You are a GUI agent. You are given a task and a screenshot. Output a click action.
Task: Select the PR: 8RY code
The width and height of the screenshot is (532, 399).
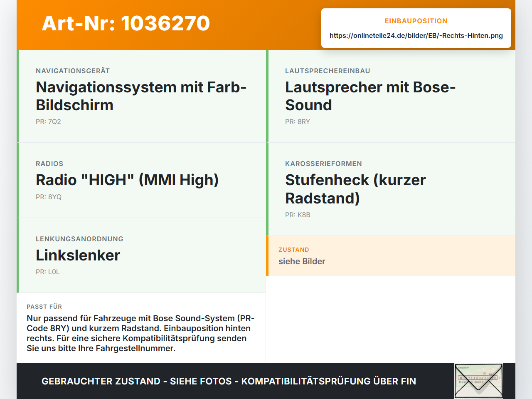pos(298,121)
